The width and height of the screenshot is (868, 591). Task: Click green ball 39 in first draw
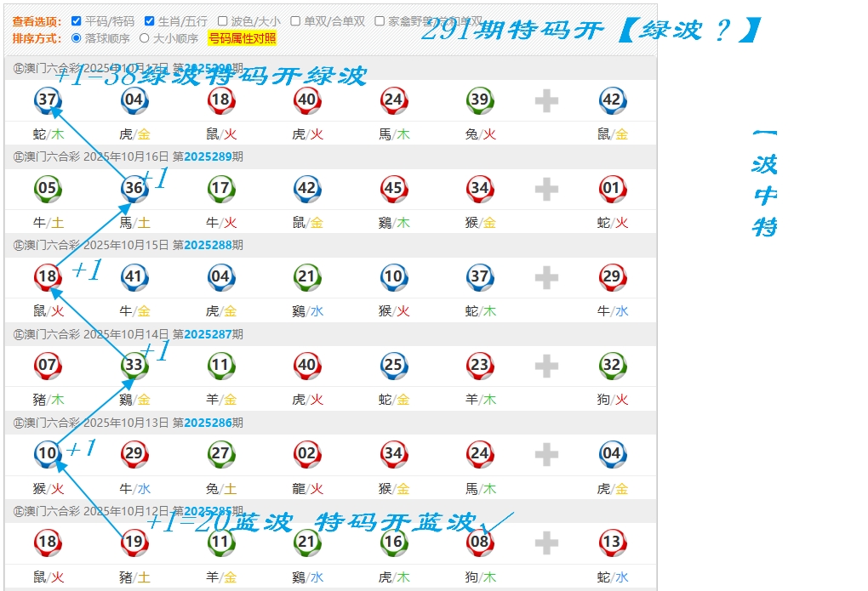[480, 100]
